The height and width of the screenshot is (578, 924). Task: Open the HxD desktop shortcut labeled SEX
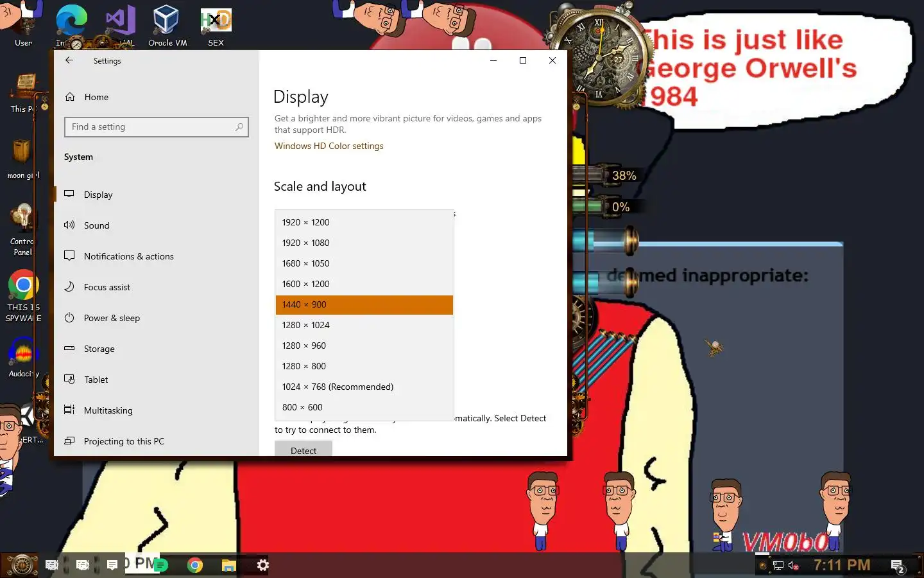tap(216, 26)
